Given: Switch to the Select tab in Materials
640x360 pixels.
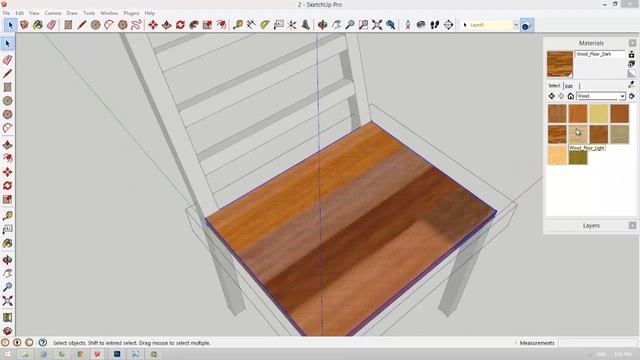Looking at the screenshot, I should pyautogui.click(x=554, y=86).
